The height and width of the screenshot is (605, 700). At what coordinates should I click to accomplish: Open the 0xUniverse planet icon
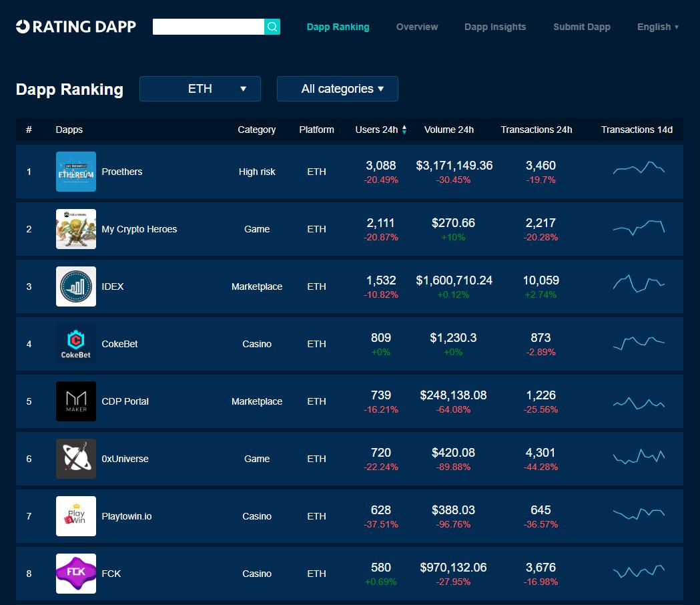pyautogui.click(x=76, y=459)
